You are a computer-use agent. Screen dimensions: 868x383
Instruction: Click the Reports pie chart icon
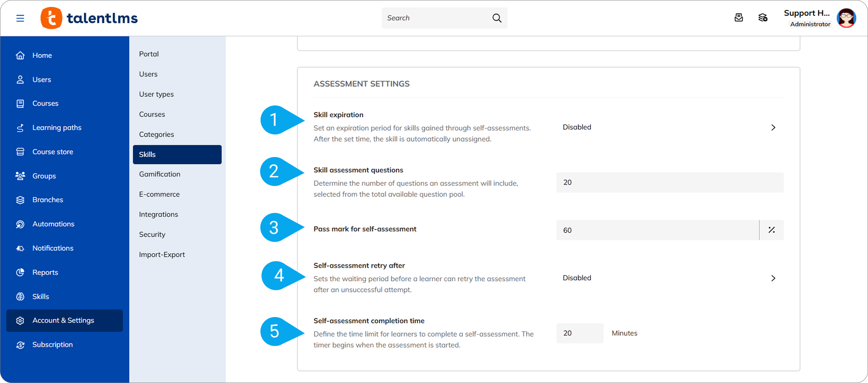(20, 272)
